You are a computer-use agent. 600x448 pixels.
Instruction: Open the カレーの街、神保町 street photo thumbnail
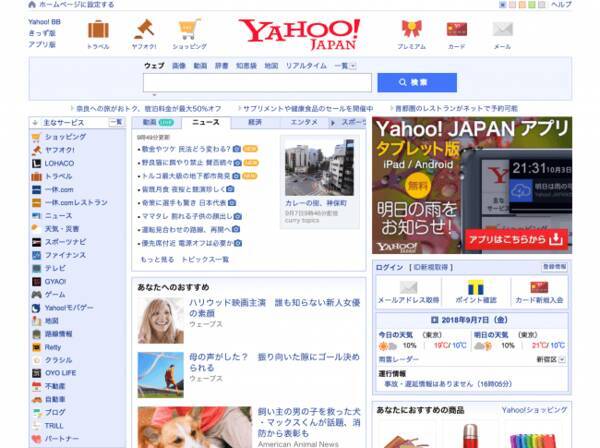tap(319, 168)
